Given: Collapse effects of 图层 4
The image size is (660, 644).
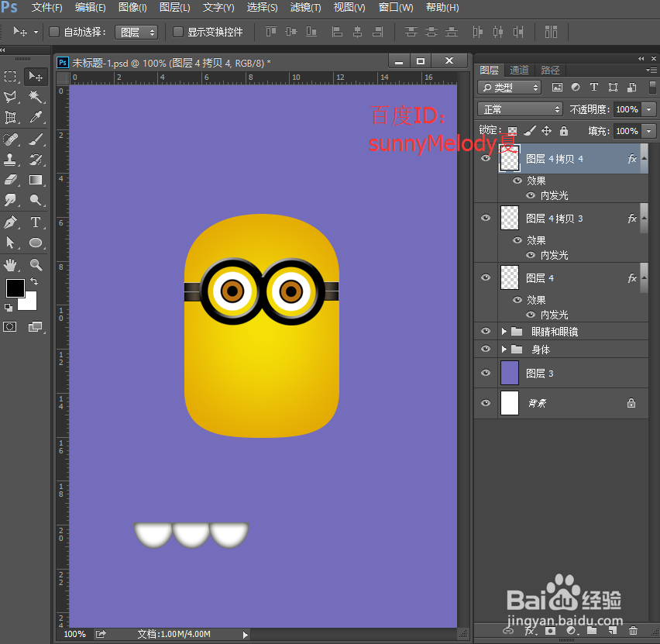Looking at the screenshot, I should 644,277.
